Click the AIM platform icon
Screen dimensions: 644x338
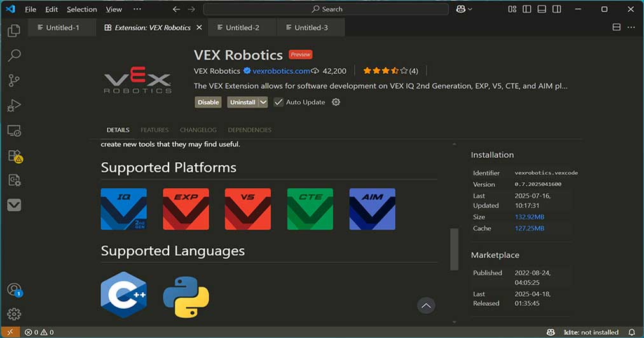tap(373, 209)
